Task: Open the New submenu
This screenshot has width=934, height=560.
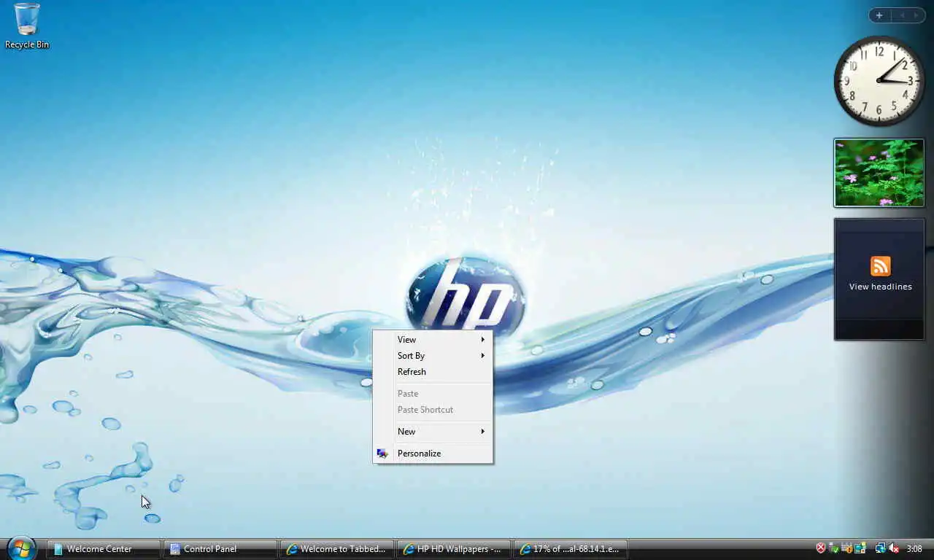Action: [x=433, y=432]
